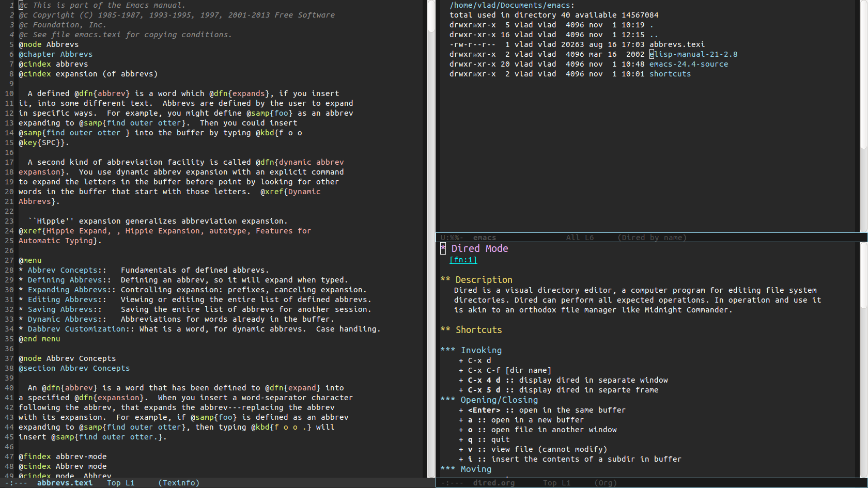Click the 'Dabbrev Customization::' menu entry
868x488 pixels.
click(x=81, y=329)
